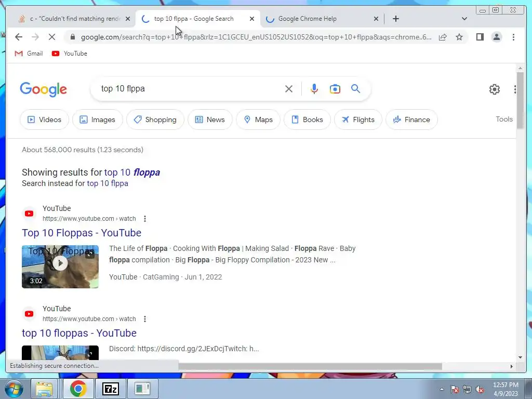
Task: Click in the Google search input field
Action: coord(190,89)
